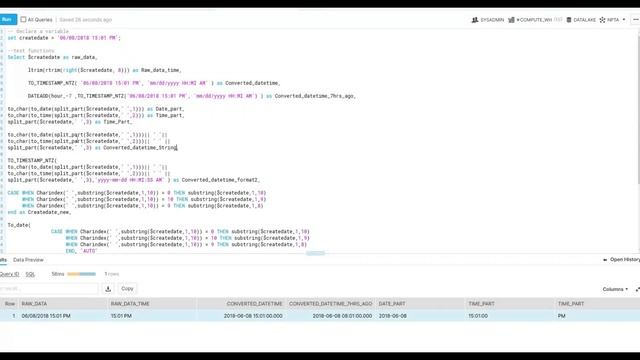Click the blue Run button
640x360 pixels.
pyautogui.click(x=8, y=20)
